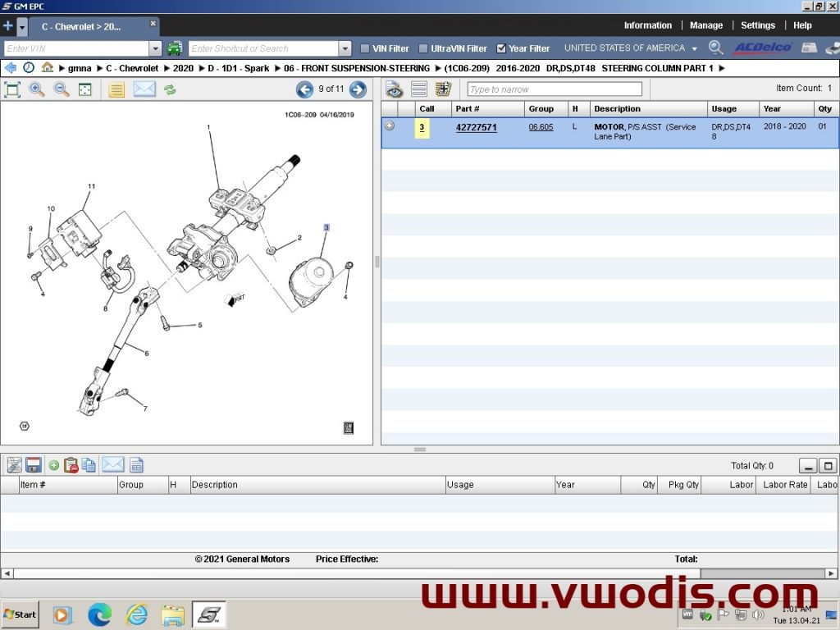Zoom in on the illustration
The height and width of the screenshot is (630, 840).
(36, 89)
